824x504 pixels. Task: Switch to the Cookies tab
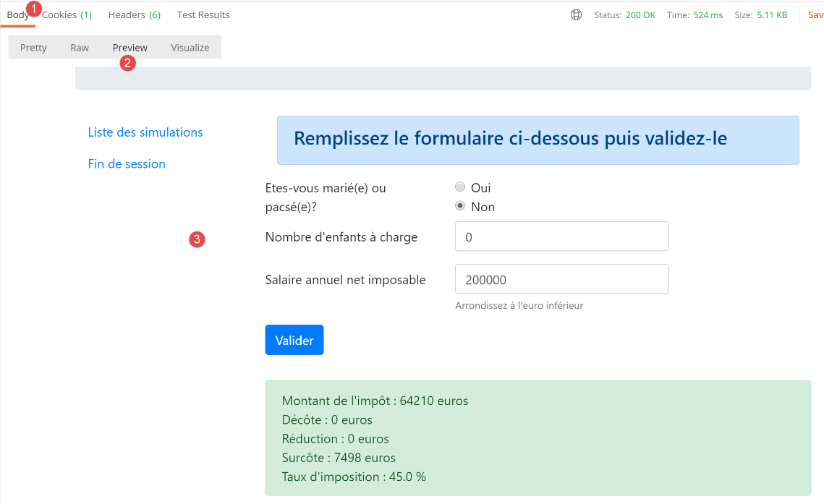(67, 14)
